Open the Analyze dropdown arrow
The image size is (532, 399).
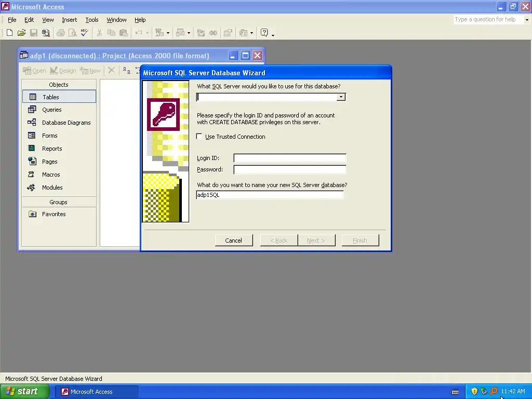pyautogui.click(x=189, y=33)
